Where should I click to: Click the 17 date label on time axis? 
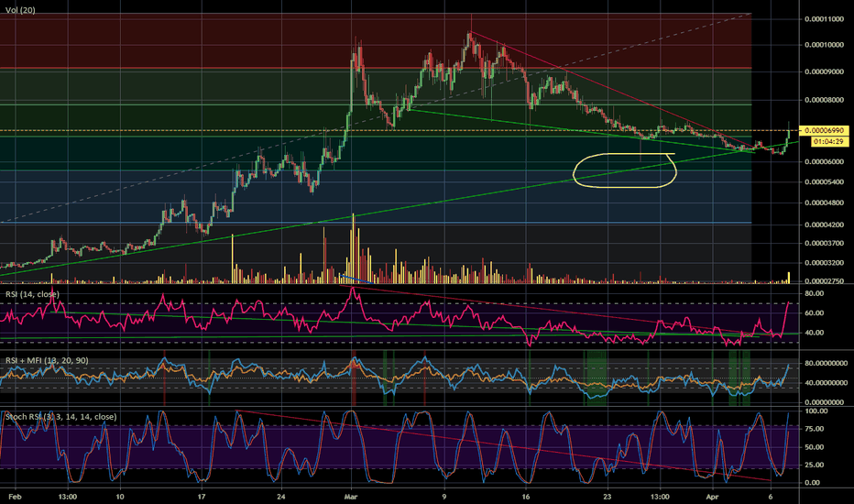point(202,497)
